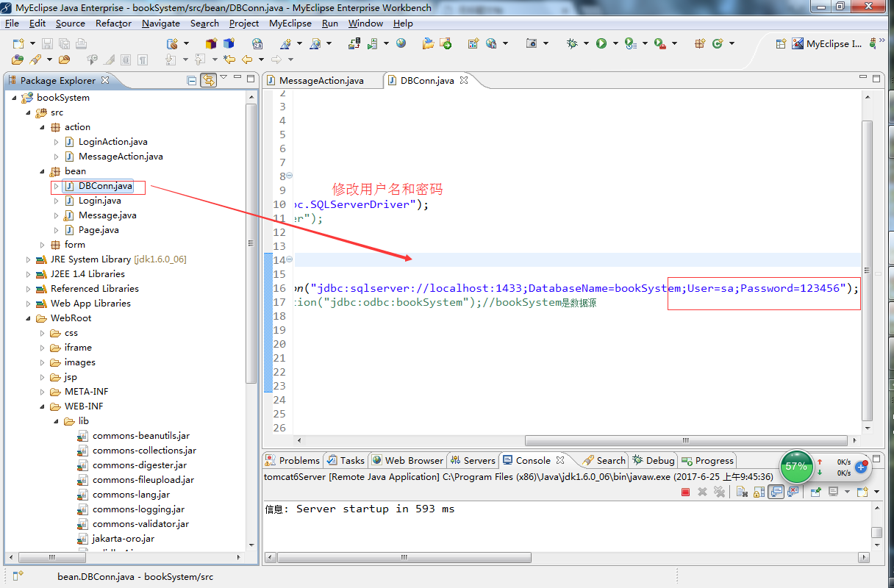The height and width of the screenshot is (588, 894).
Task: Close the DBConn.java editor tab
Action: click(x=464, y=81)
